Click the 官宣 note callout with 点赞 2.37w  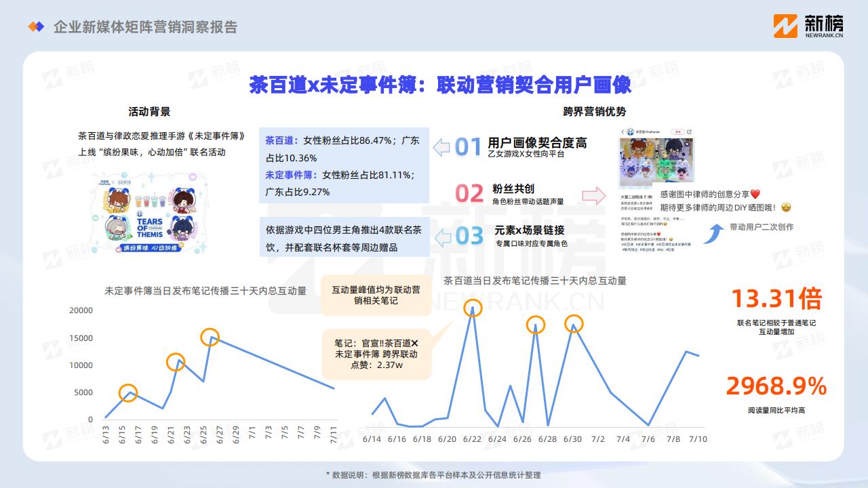(x=376, y=354)
